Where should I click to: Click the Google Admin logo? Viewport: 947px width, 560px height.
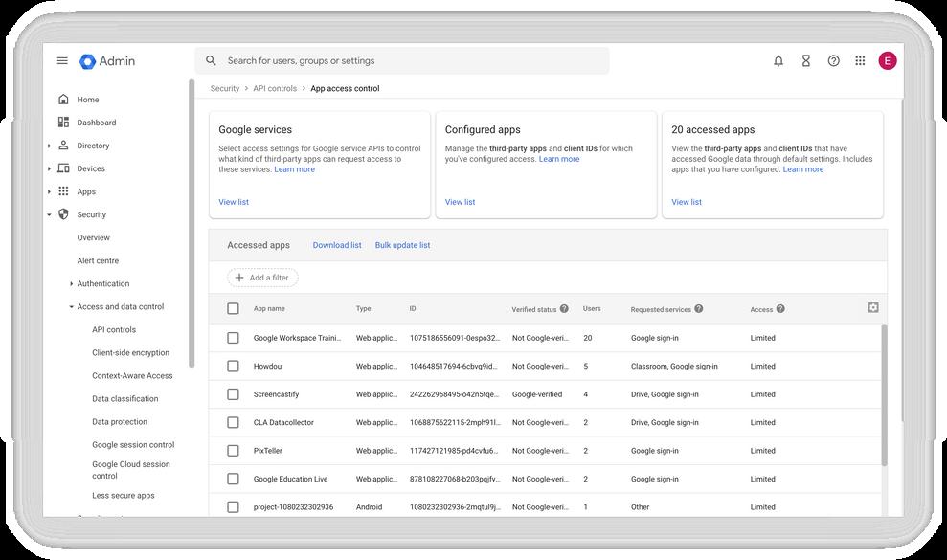[107, 61]
